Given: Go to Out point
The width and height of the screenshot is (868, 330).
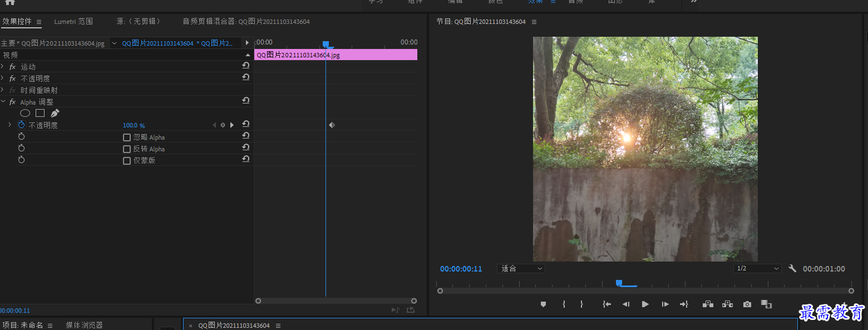Looking at the screenshot, I should (684, 304).
